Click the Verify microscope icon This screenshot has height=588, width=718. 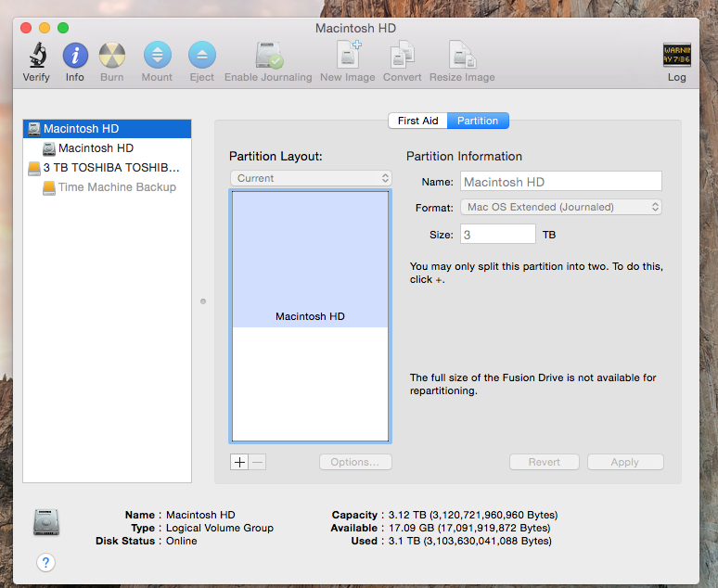37,55
